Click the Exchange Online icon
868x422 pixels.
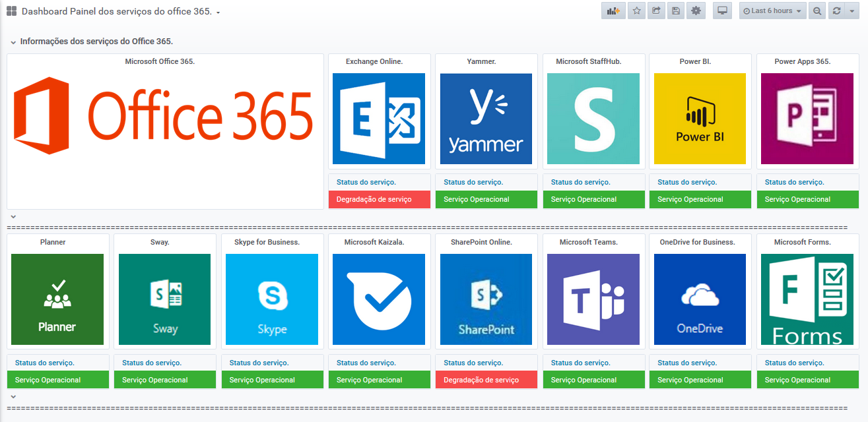tap(379, 119)
